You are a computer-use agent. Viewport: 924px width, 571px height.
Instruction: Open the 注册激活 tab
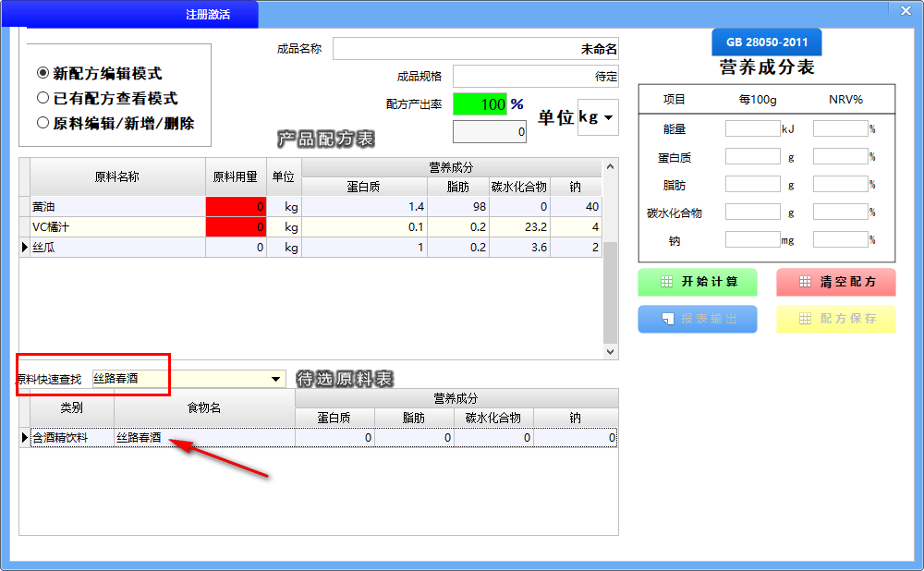click(207, 15)
